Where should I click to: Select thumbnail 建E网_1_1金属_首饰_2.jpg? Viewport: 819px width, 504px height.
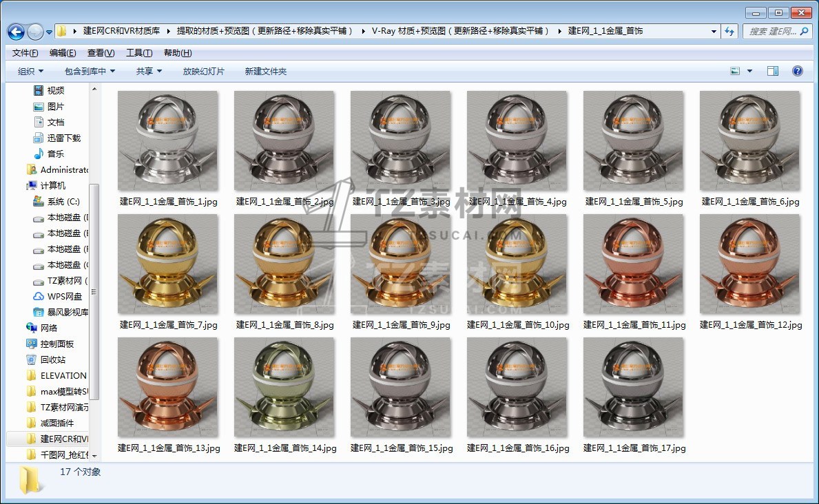[284, 140]
